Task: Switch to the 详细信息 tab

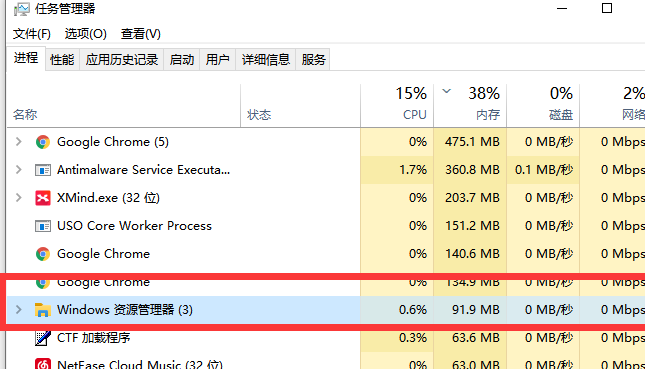Action: (266, 60)
